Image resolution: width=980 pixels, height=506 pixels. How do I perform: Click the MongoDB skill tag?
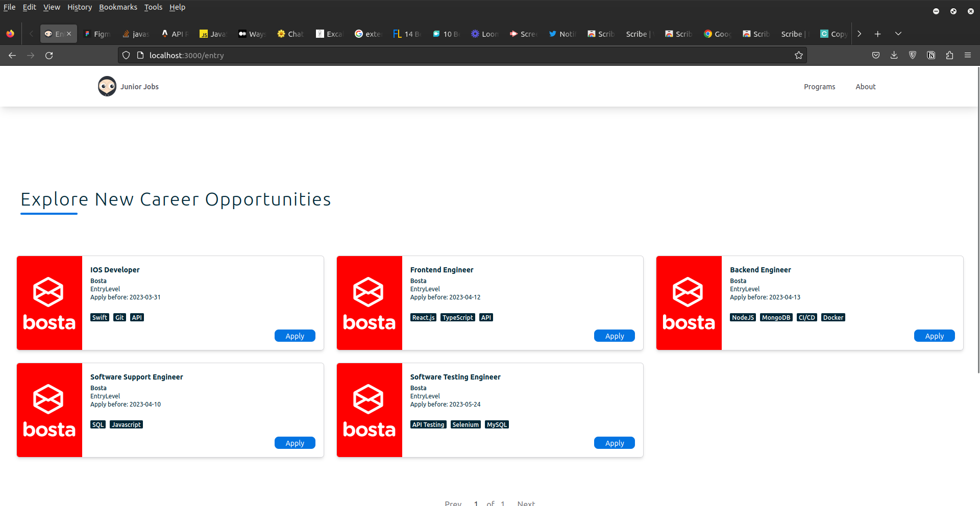click(x=776, y=317)
